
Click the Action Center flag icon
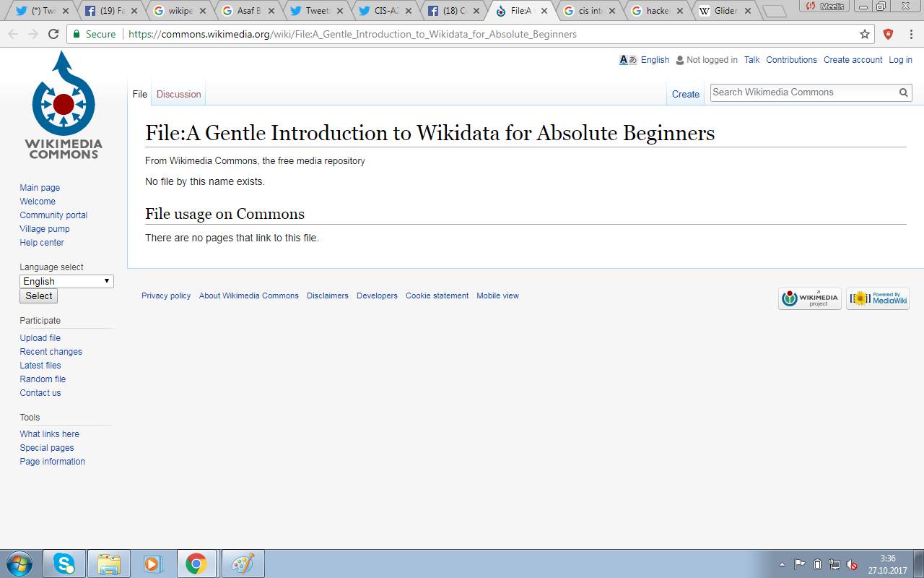click(x=800, y=564)
